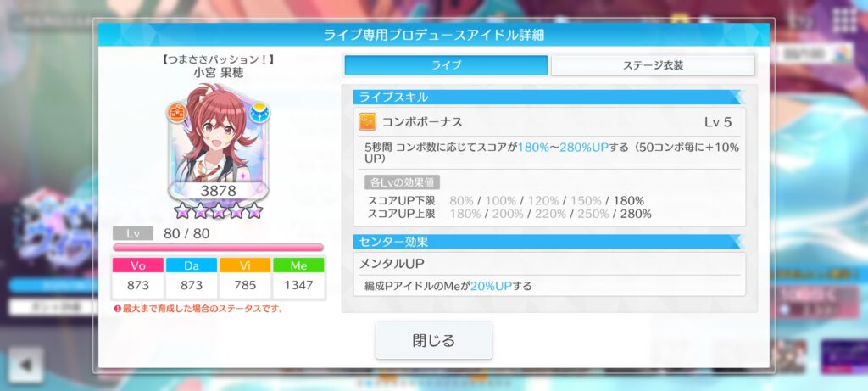
Task: Click the ライブスキル section header
Action: pyautogui.click(x=548, y=98)
